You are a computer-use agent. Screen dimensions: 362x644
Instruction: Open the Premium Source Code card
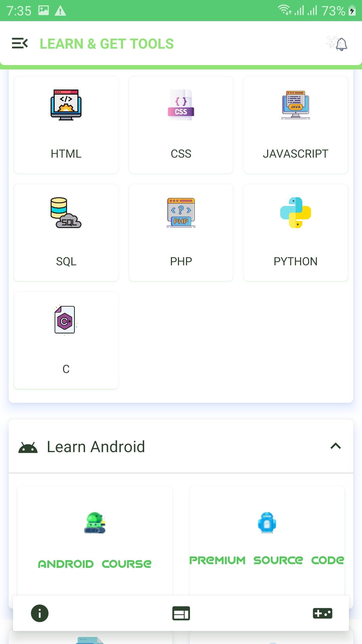tap(267, 543)
